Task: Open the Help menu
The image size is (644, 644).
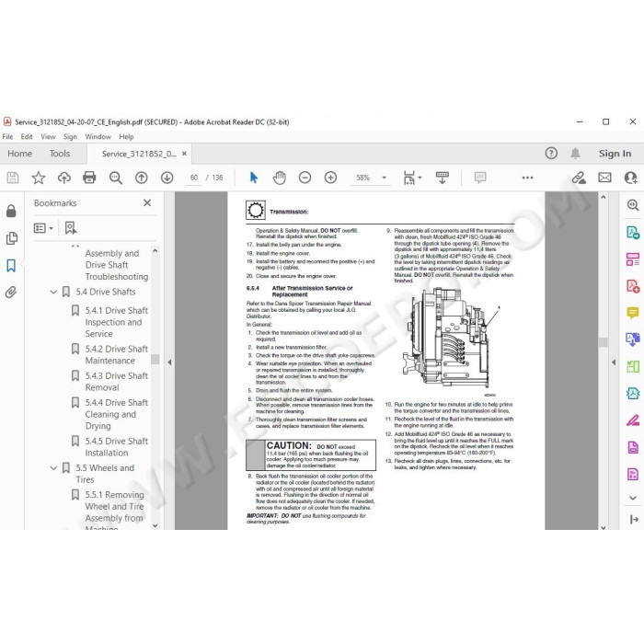Action: point(126,136)
